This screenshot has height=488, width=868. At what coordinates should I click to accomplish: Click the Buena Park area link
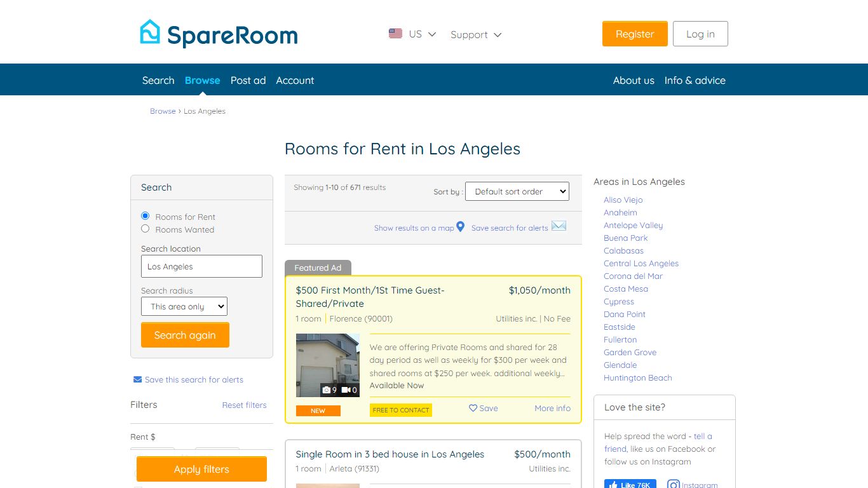click(x=626, y=238)
